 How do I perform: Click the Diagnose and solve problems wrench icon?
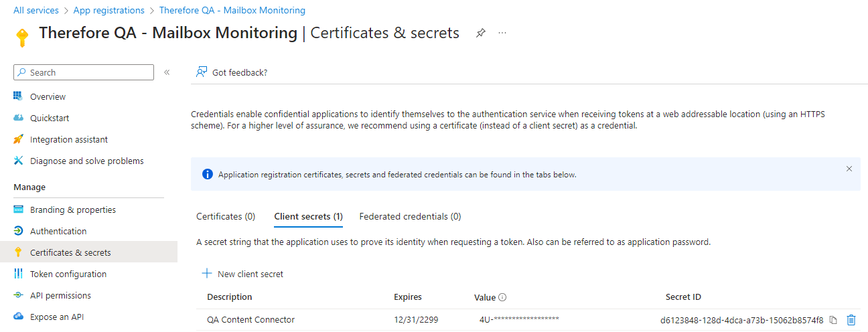click(x=19, y=161)
